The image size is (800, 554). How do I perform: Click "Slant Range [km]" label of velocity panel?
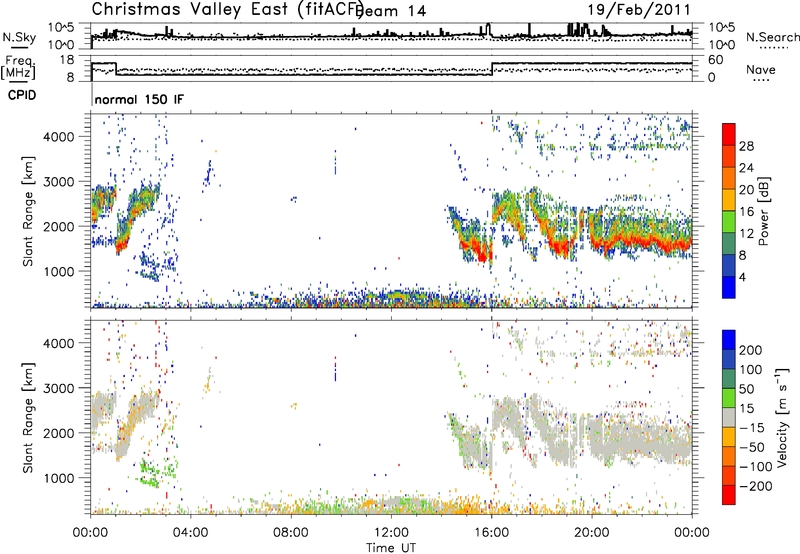tap(28, 418)
